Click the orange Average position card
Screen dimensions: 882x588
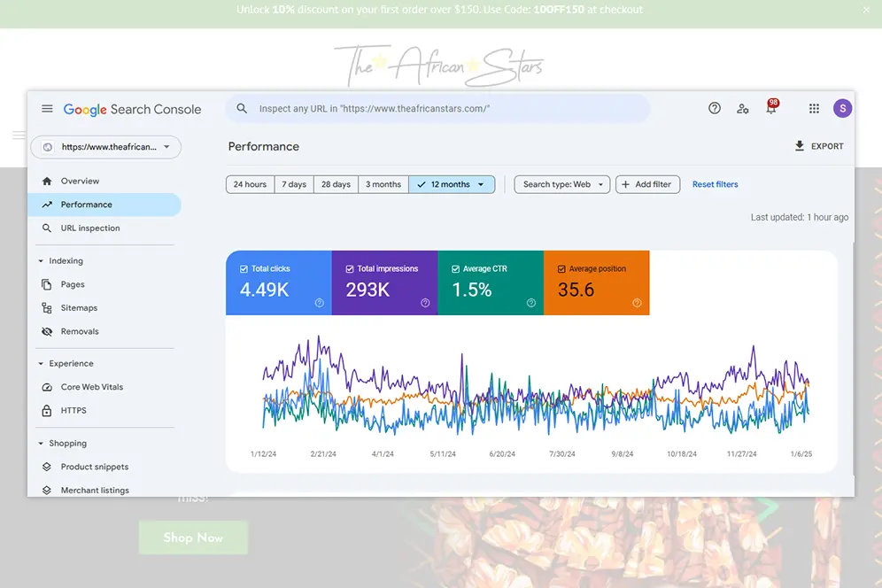tap(596, 282)
